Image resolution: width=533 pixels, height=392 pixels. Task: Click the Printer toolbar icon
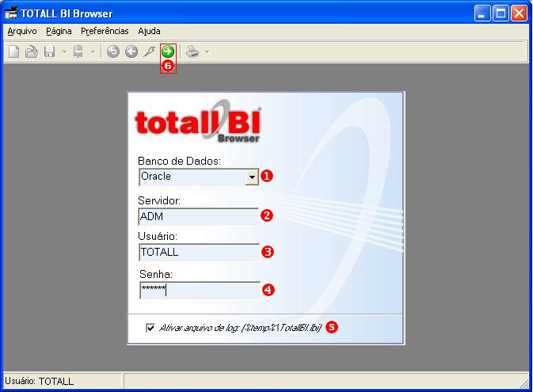coord(192,51)
